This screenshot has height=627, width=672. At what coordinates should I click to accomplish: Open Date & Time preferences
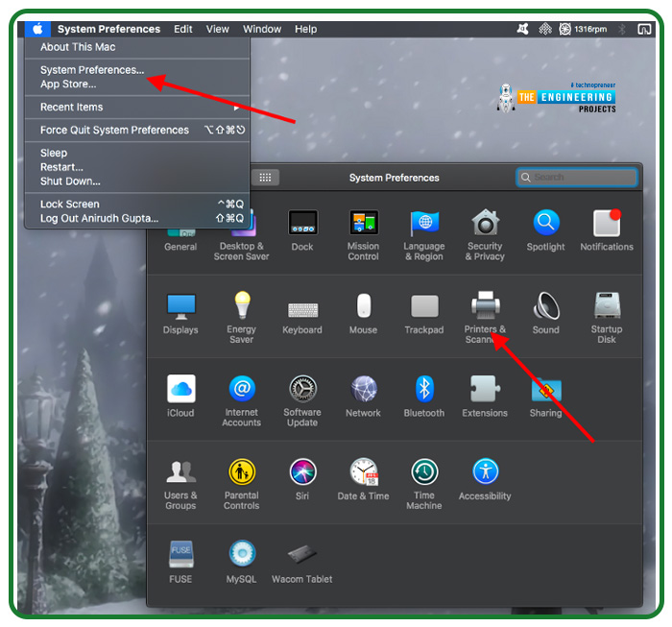[x=364, y=479]
